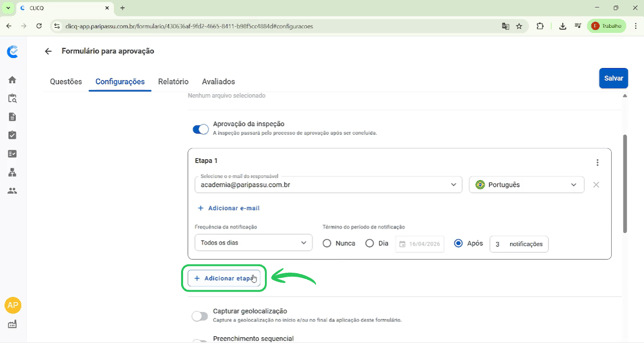Select the Após radio option
The width and height of the screenshot is (644, 361).
coord(458,244)
